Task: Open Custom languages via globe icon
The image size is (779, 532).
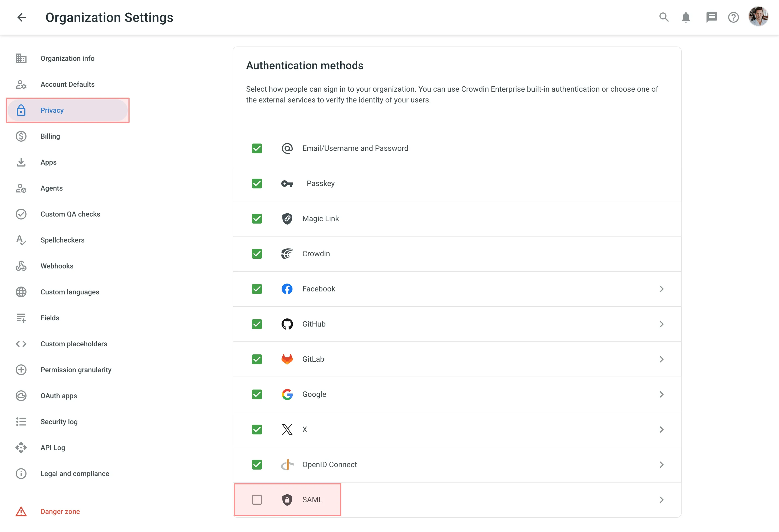Action: [21, 292]
